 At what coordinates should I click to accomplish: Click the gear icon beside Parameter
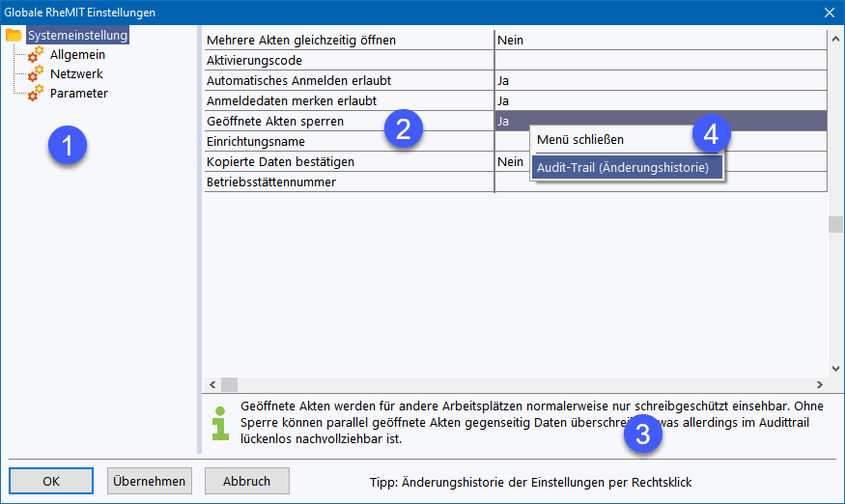[x=36, y=94]
